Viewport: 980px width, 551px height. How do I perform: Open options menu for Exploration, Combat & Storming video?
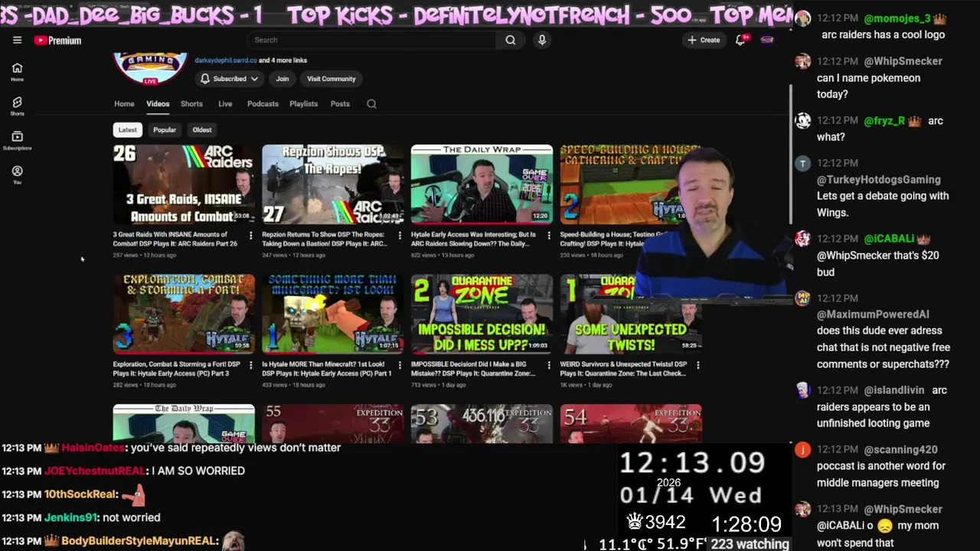250,365
